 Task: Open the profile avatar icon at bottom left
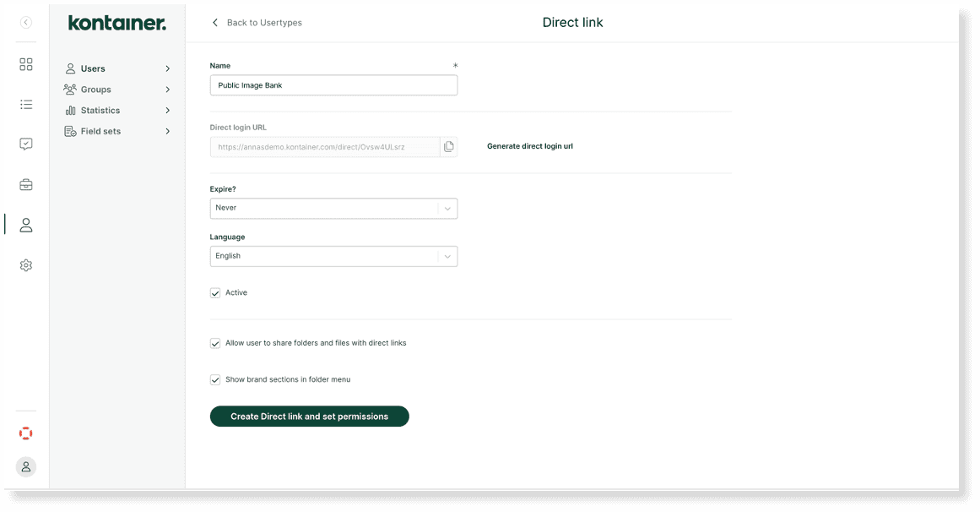26,466
